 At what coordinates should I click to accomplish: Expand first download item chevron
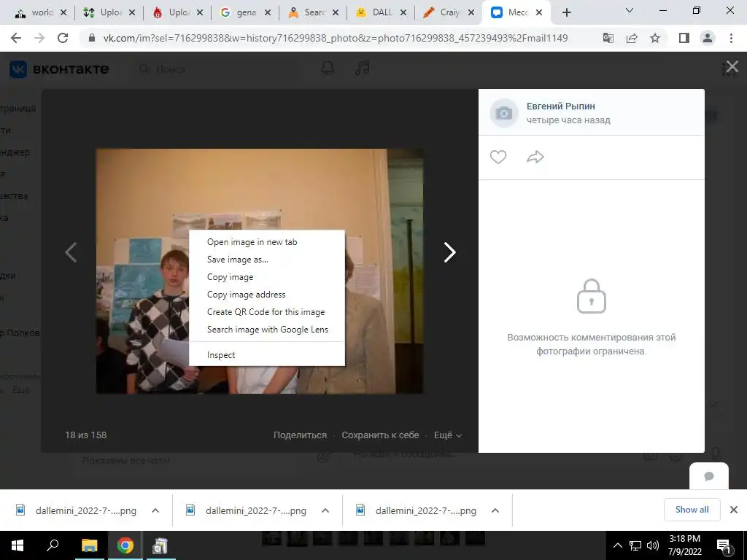[155, 510]
